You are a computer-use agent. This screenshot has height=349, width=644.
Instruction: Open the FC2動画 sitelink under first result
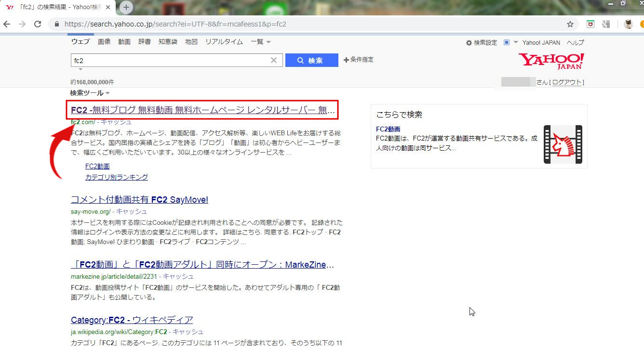[97, 166]
